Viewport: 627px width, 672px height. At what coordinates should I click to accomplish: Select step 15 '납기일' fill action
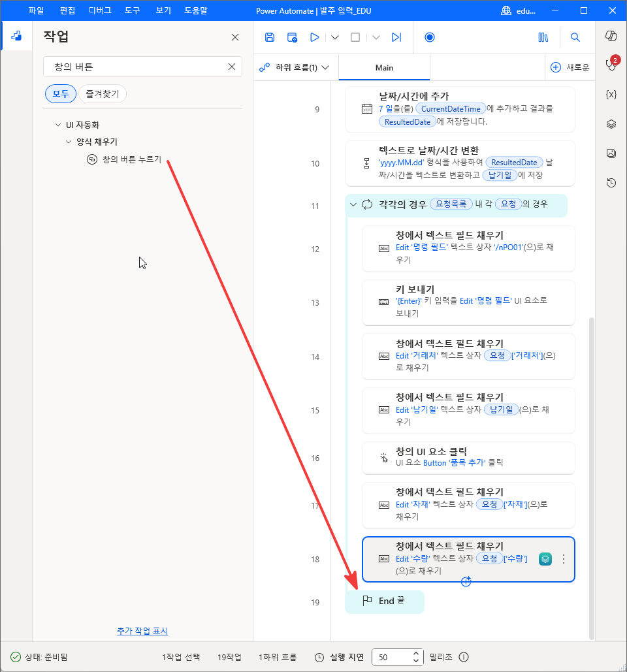click(x=468, y=411)
